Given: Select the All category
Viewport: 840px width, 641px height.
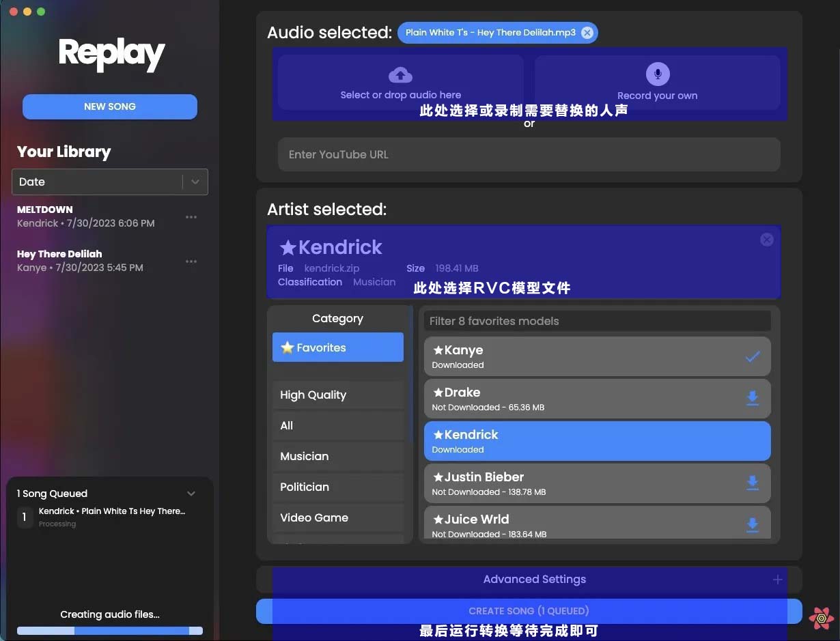Looking at the screenshot, I should click(x=338, y=425).
